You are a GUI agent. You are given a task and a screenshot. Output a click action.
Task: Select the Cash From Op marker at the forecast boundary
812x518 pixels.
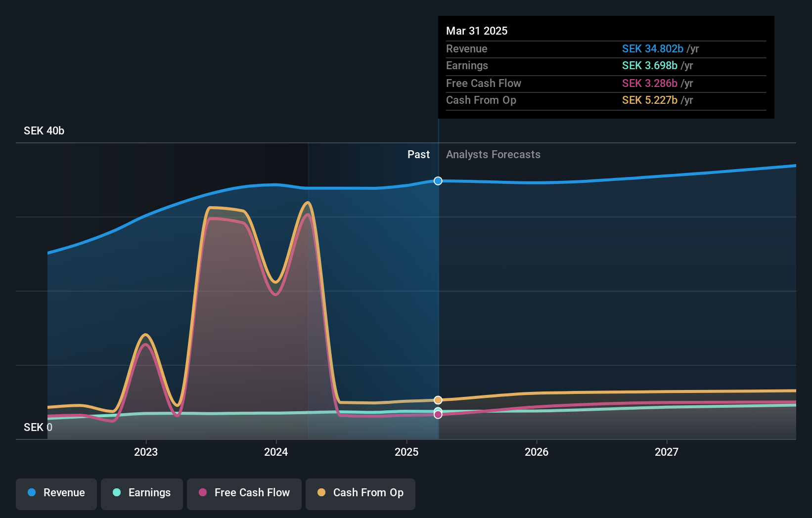(438, 399)
